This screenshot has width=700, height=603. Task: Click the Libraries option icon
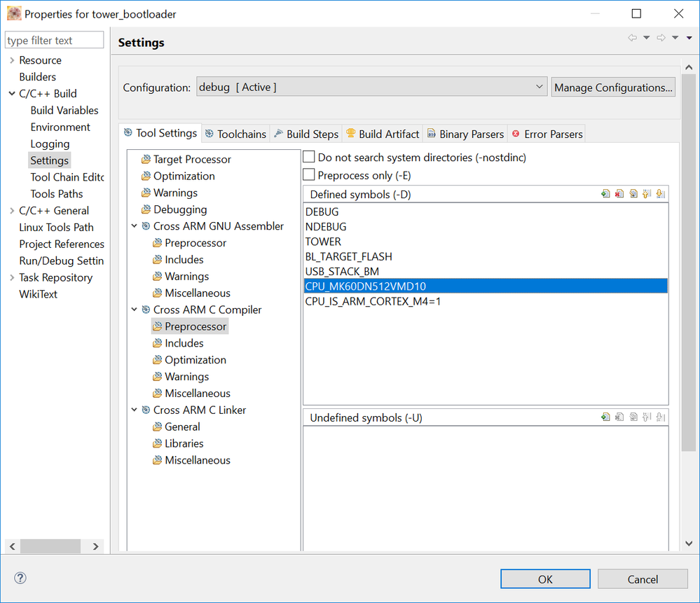(x=157, y=443)
